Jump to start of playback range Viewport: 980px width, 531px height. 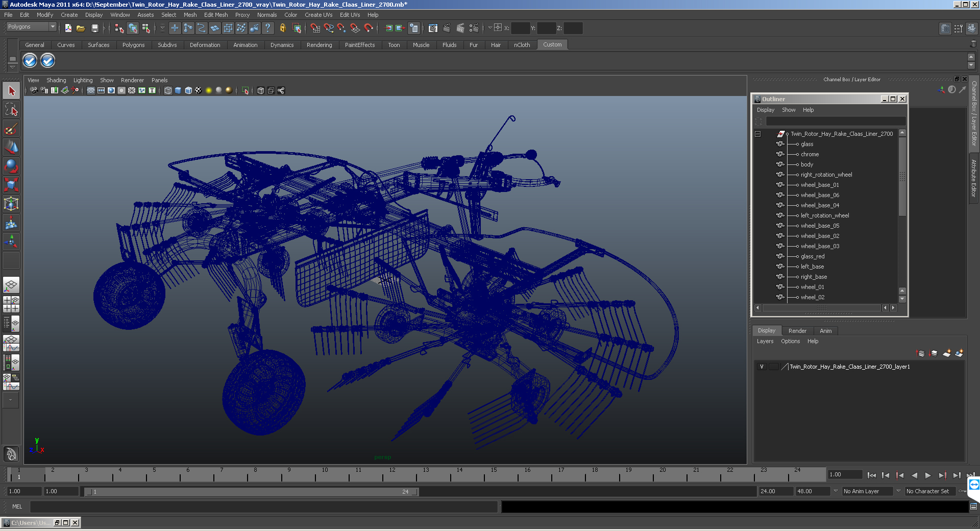coord(871,475)
